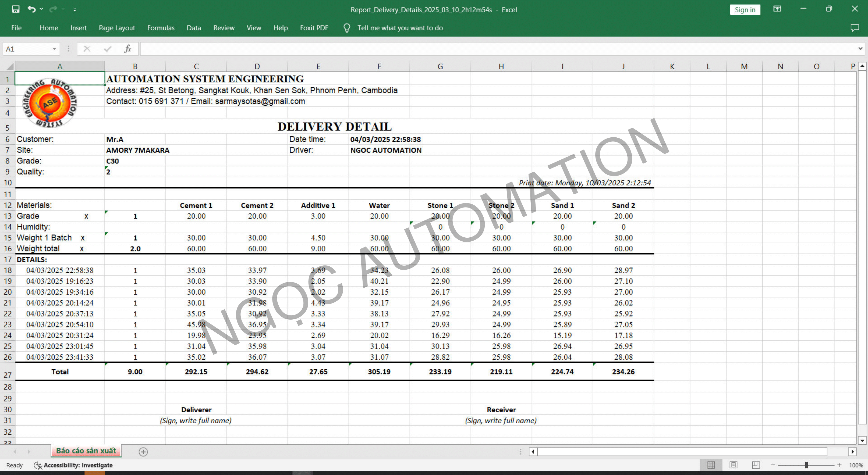Open the Formulas tab

click(x=161, y=28)
